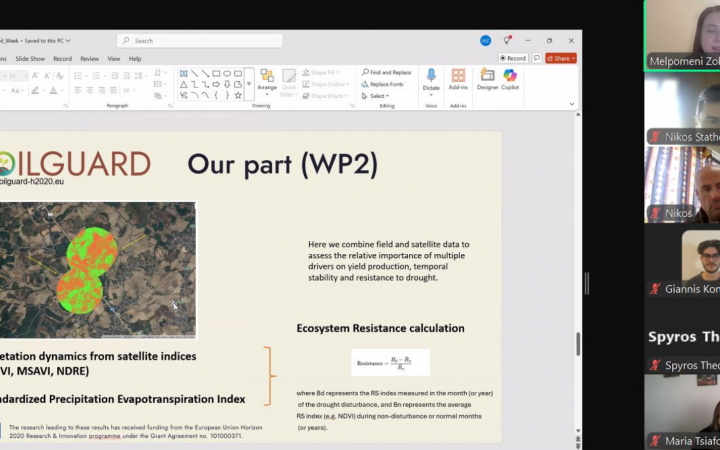The height and width of the screenshot is (450, 720).
Task: Open the Text Direction dropdown
Action: click(x=159, y=73)
